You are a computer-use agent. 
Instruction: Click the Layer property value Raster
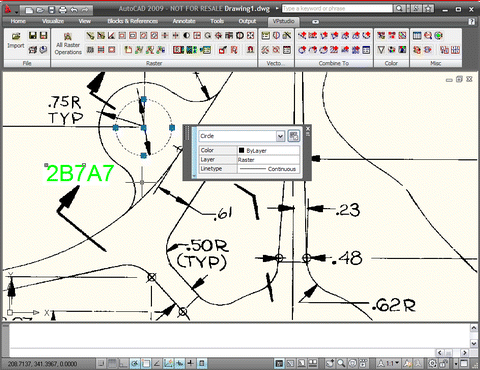268,160
